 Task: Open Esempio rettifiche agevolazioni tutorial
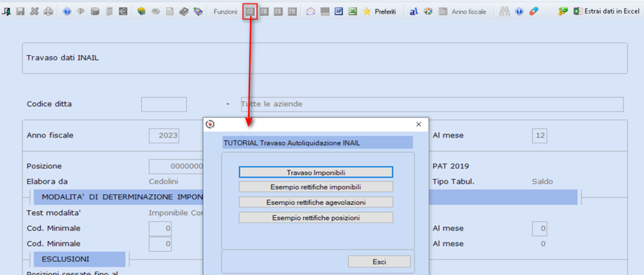pos(316,202)
